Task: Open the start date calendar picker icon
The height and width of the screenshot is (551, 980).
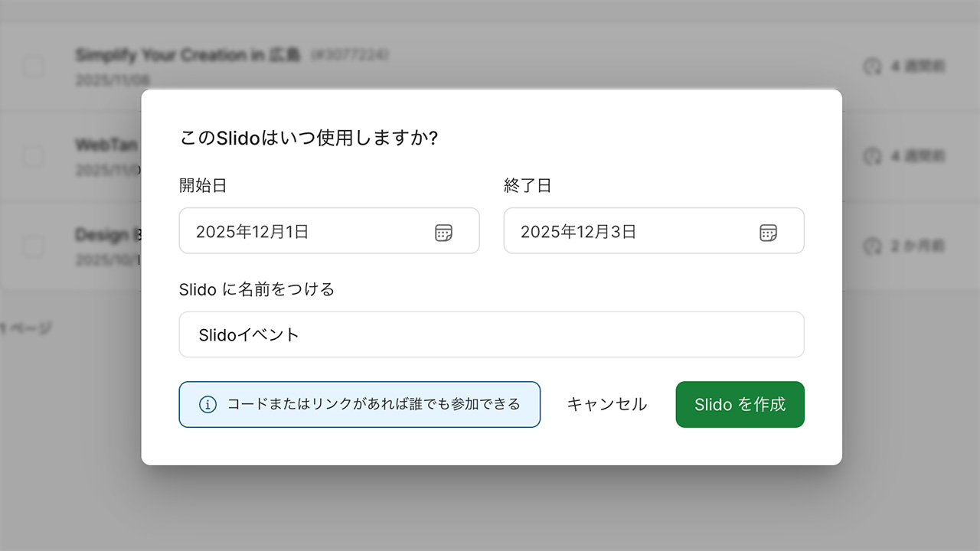Action: coord(443,233)
